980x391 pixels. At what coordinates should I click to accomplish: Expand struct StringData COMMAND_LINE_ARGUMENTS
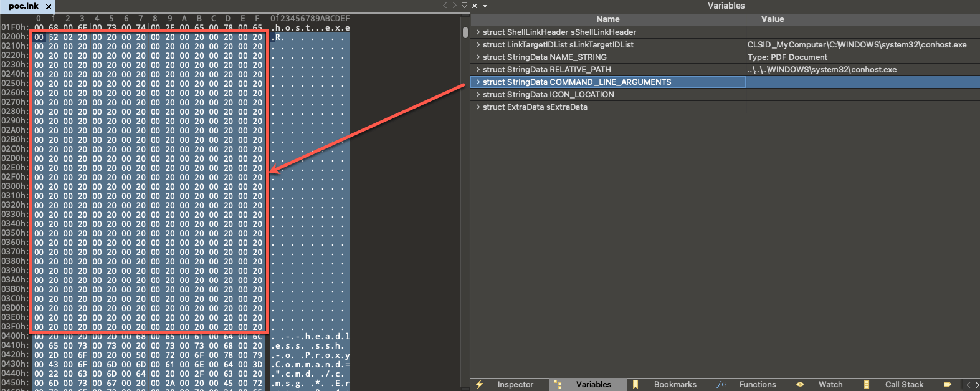point(478,82)
